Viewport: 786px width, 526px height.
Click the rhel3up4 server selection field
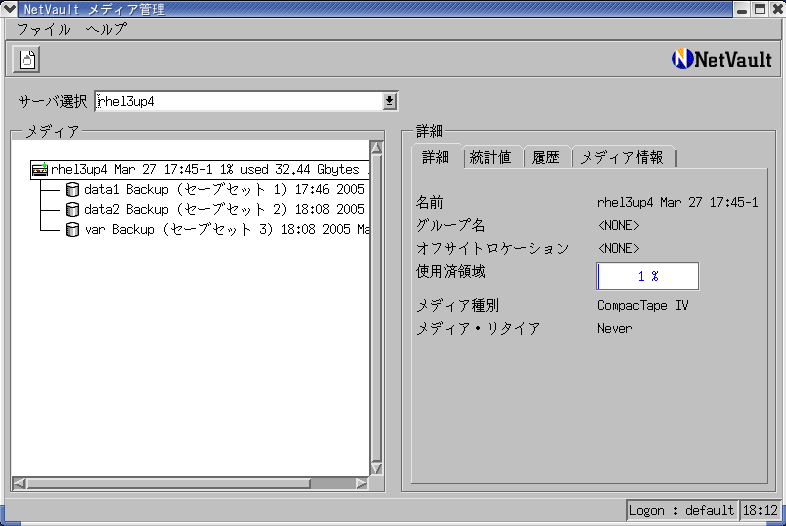coord(238,101)
